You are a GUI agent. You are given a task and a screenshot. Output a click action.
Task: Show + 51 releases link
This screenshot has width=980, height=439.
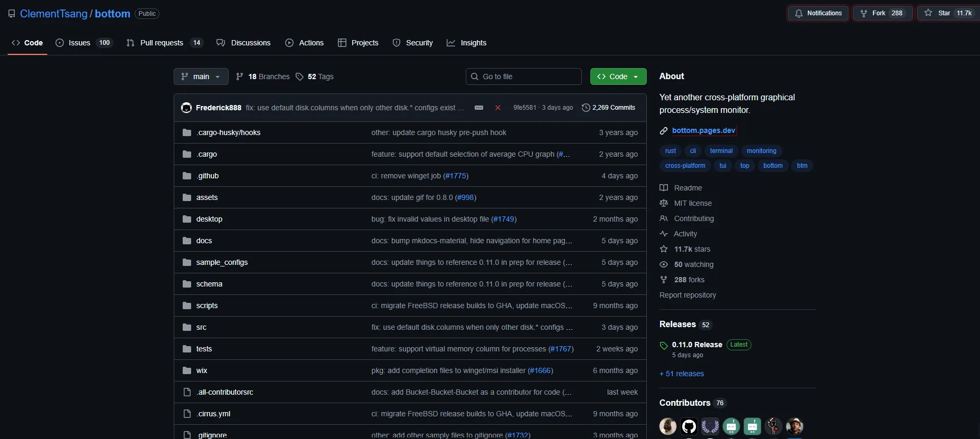click(682, 374)
